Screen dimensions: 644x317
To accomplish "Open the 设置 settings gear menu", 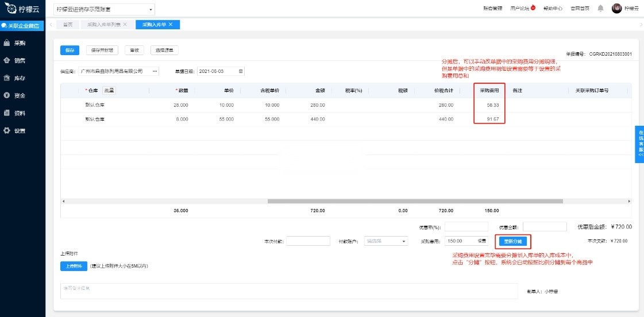I will point(19,130).
